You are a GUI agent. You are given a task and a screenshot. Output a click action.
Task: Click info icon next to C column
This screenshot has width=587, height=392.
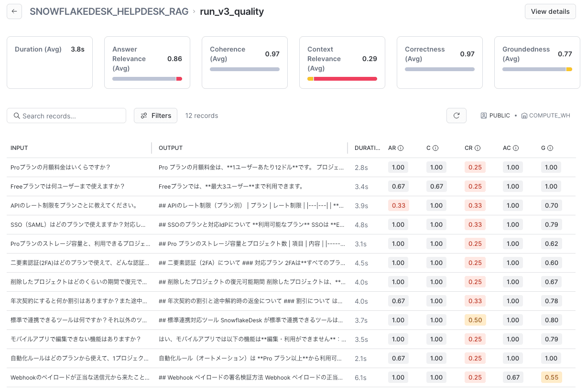pyautogui.click(x=436, y=148)
